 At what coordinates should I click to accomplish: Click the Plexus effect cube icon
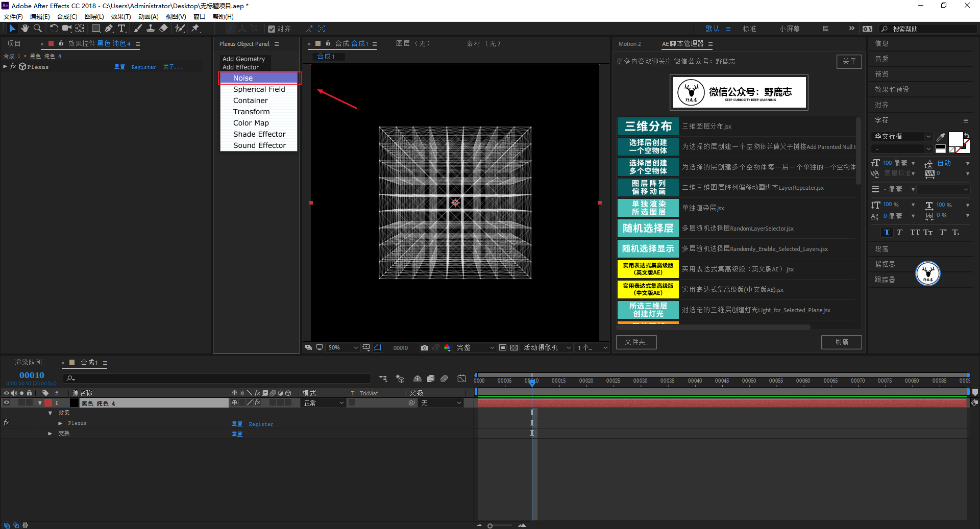pos(22,67)
